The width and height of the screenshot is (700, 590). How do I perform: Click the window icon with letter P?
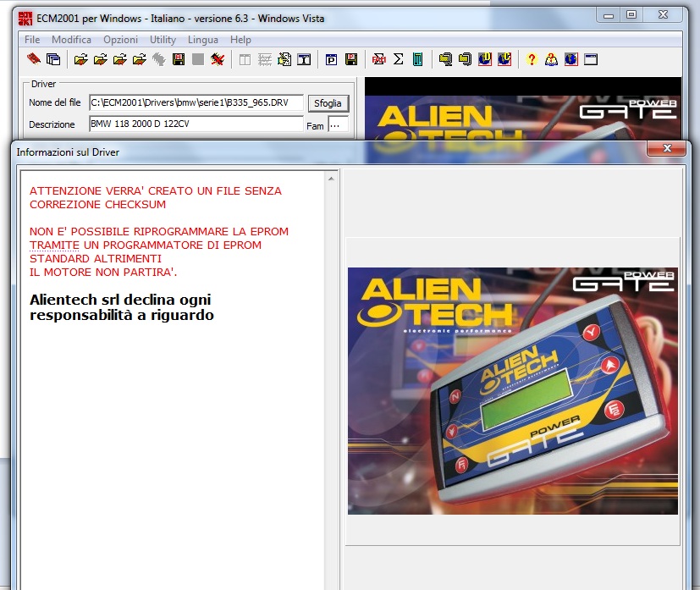331,59
